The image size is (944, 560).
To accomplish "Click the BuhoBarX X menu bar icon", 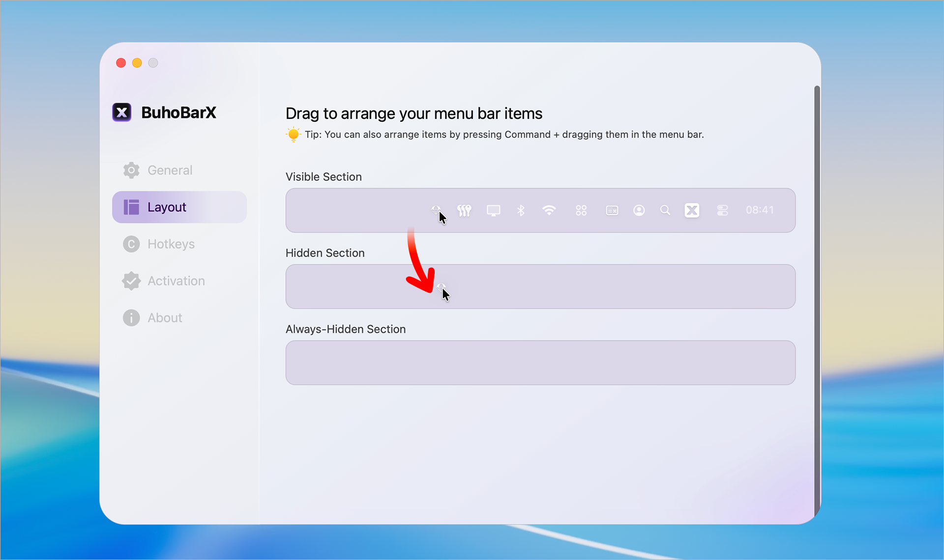I will (x=692, y=211).
